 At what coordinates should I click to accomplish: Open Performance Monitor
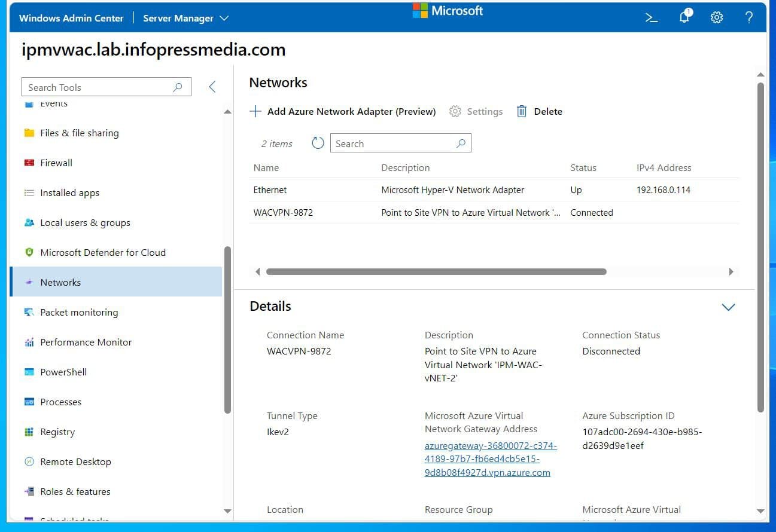tap(86, 342)
